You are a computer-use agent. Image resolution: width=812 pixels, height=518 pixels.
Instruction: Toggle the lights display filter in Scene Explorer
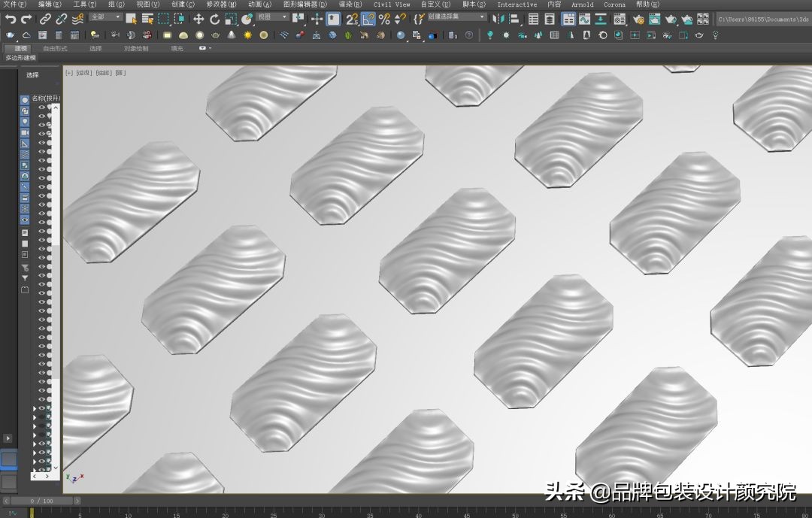[25, 121]
